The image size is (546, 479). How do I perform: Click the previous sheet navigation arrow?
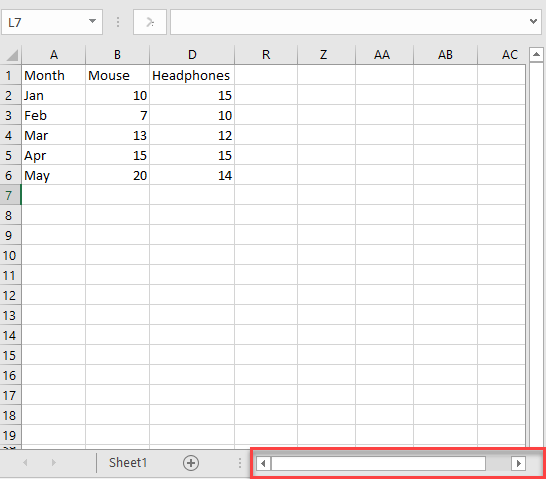coord(25,463)
